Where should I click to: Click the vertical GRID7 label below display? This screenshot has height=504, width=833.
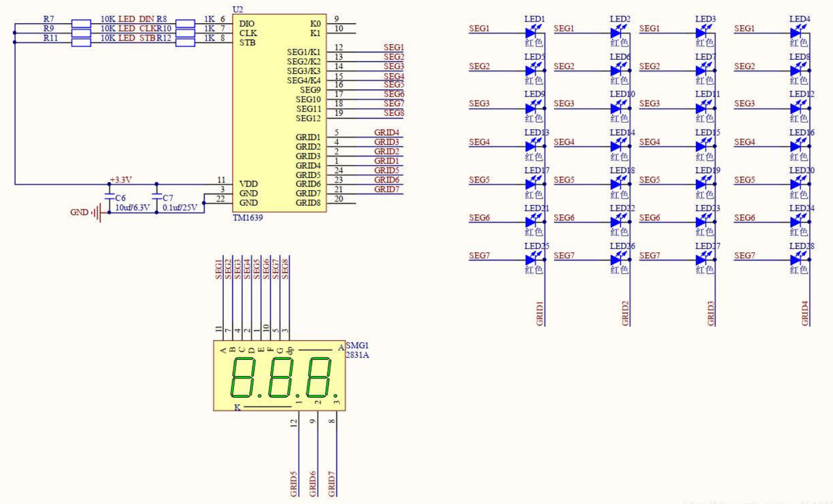(332, 484)
